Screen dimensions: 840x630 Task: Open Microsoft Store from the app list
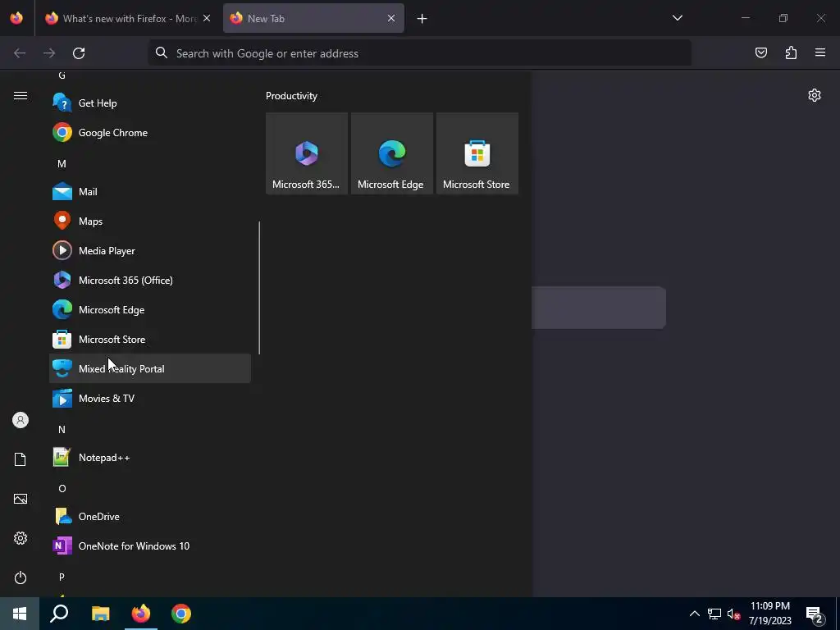150,339
